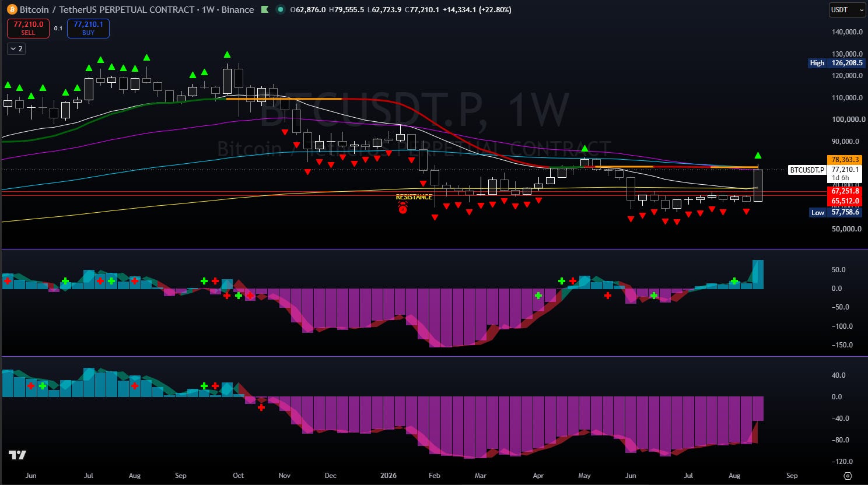Click the −120.0 lower pane scale value
The height and width of the screenshot is (485, 868).
[x=841, y=462]
